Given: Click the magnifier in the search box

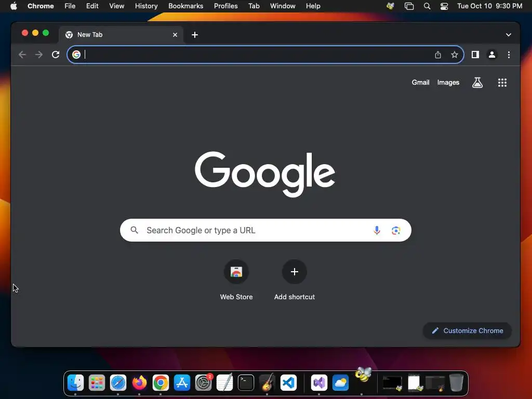Looking at the screenshot, I should coord(135,230).
